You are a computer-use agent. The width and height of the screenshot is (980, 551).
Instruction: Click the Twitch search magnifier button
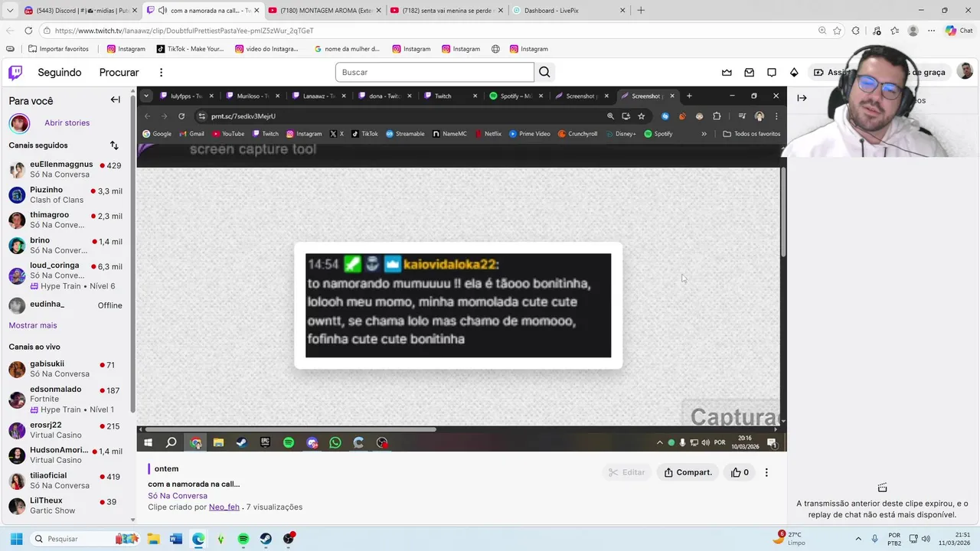point(544,72)
